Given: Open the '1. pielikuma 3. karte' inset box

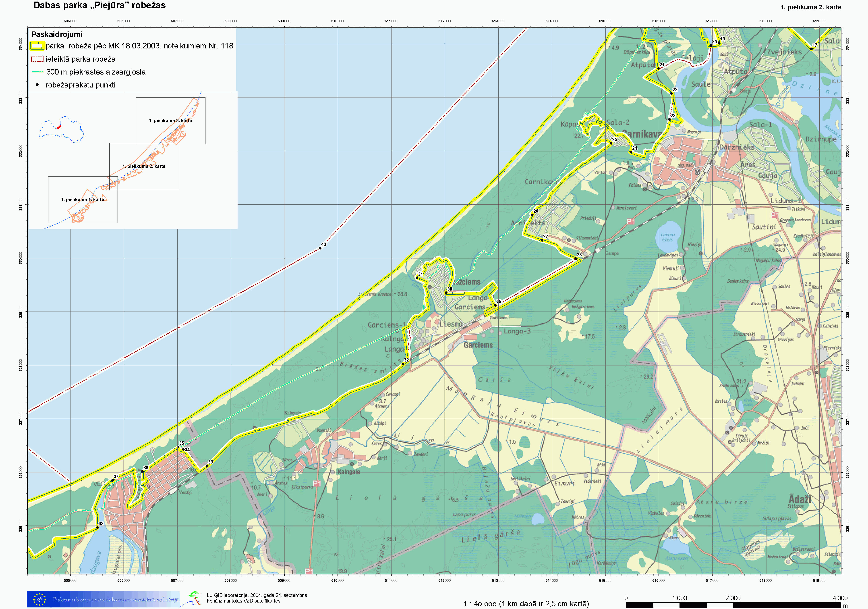Looking at the screenshot, I should point(170,121).
